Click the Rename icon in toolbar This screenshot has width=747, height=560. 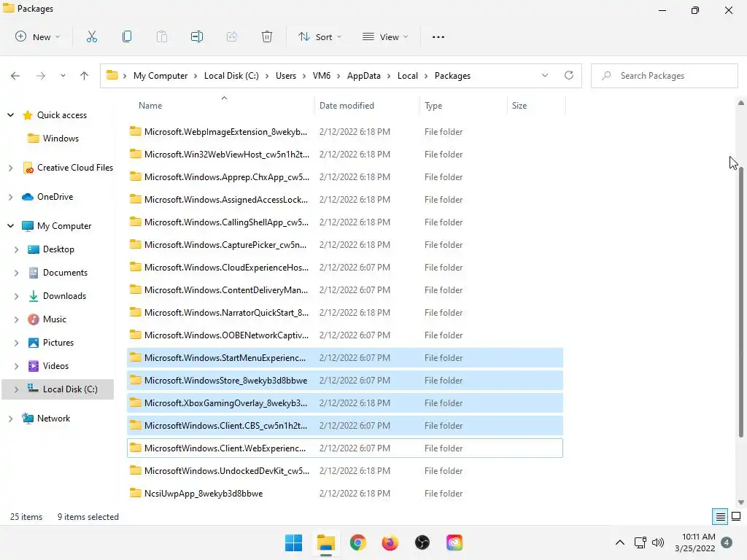click(x=197, y=36)
